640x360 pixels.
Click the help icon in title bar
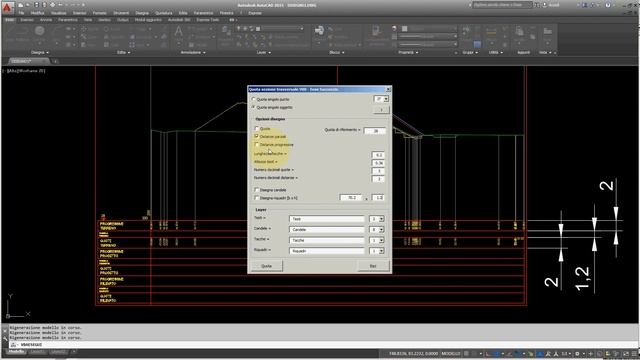(x=608, y=5)
